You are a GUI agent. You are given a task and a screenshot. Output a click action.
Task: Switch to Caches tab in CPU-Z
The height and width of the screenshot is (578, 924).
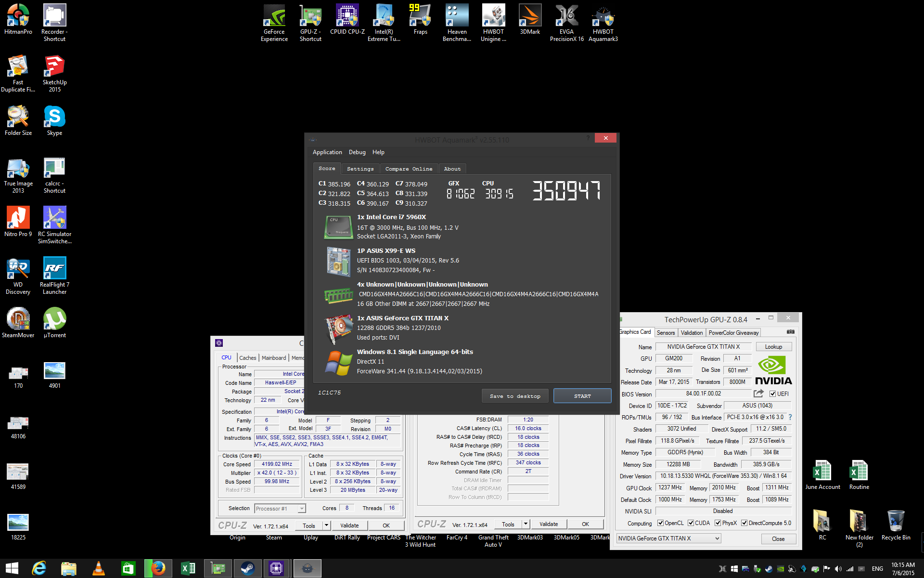248,358
